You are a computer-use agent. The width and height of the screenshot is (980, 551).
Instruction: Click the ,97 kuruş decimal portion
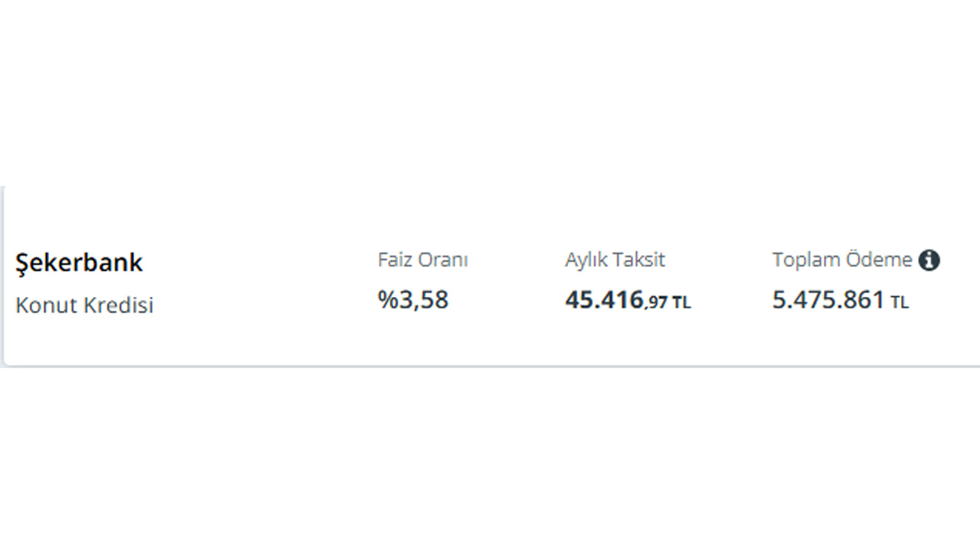[656, 303]
